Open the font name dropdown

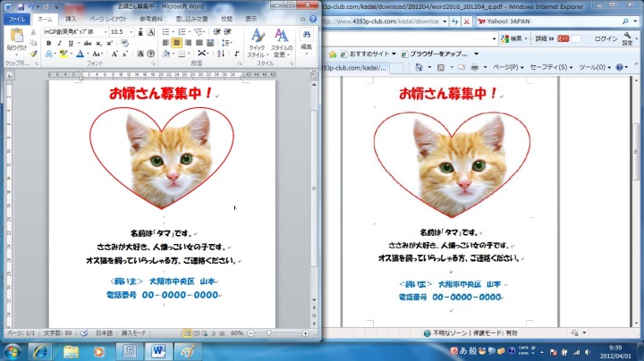pos(104,31)
